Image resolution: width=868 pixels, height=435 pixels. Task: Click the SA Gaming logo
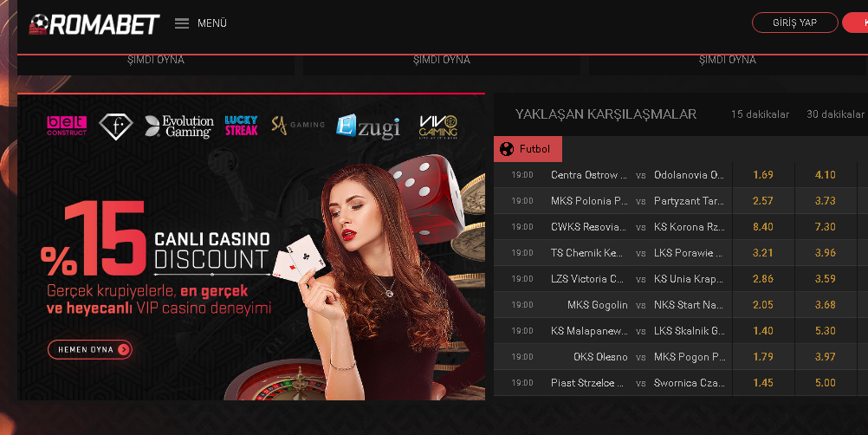click(298, 126)
